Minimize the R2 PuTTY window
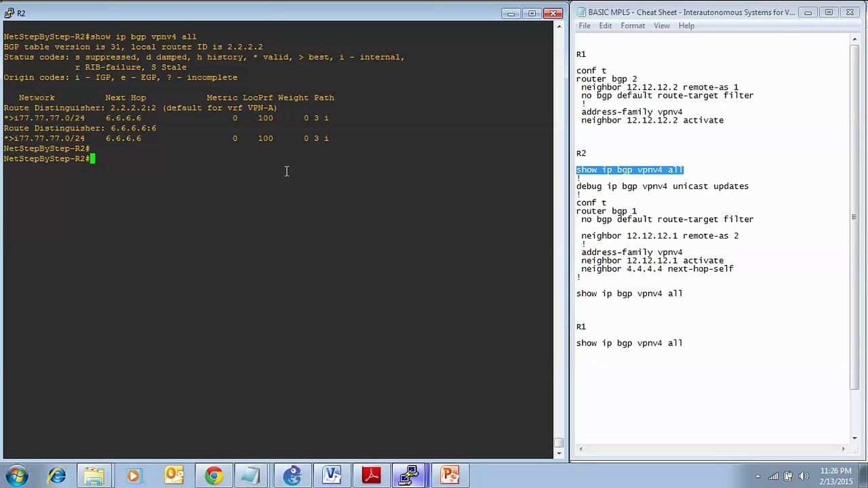 point(511,13)
